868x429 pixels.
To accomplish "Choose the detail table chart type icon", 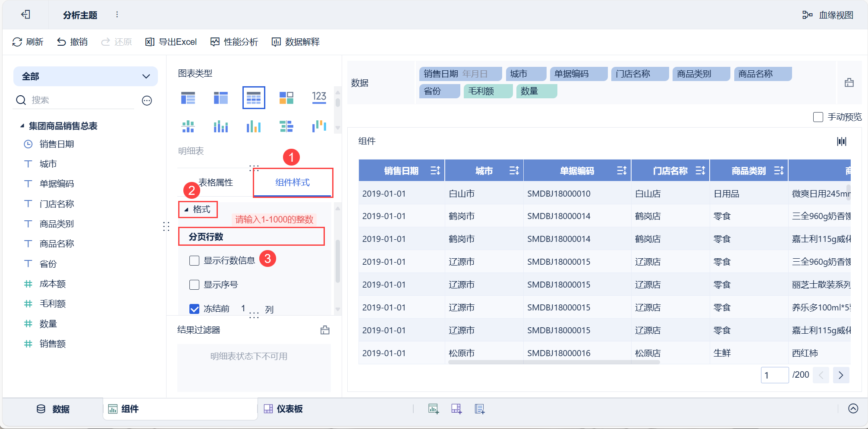I will pos(254,98).
